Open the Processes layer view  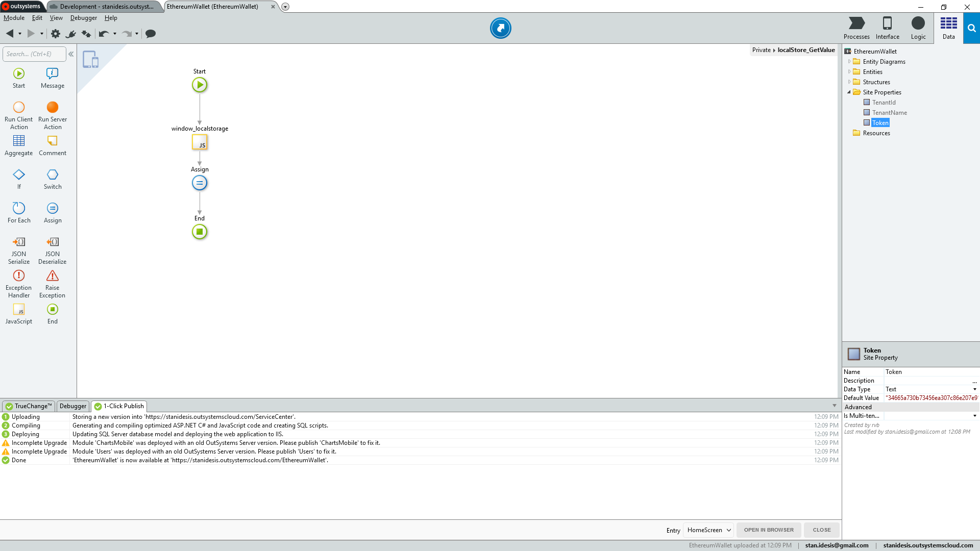(x=856, y=28)
